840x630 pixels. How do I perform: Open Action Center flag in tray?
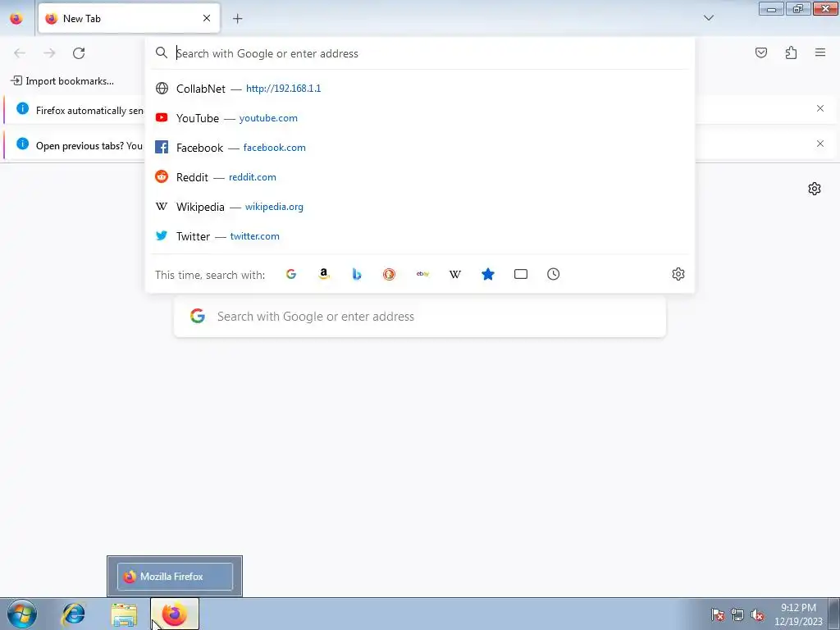point(718,614)
